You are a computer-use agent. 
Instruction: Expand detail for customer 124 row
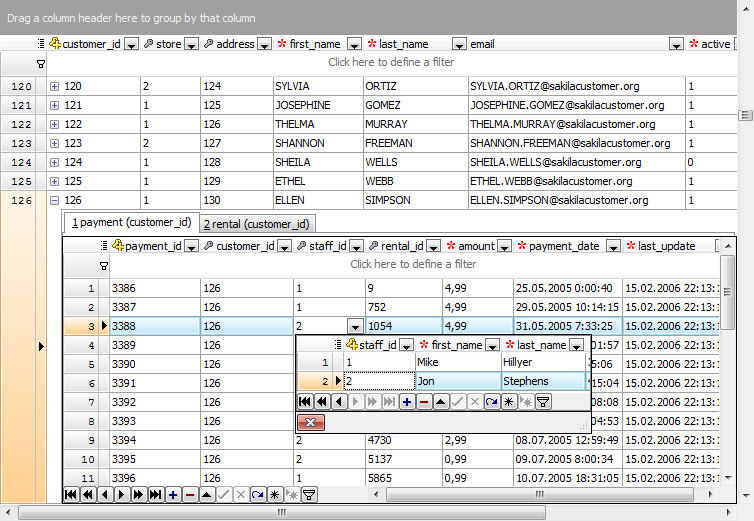54,163
